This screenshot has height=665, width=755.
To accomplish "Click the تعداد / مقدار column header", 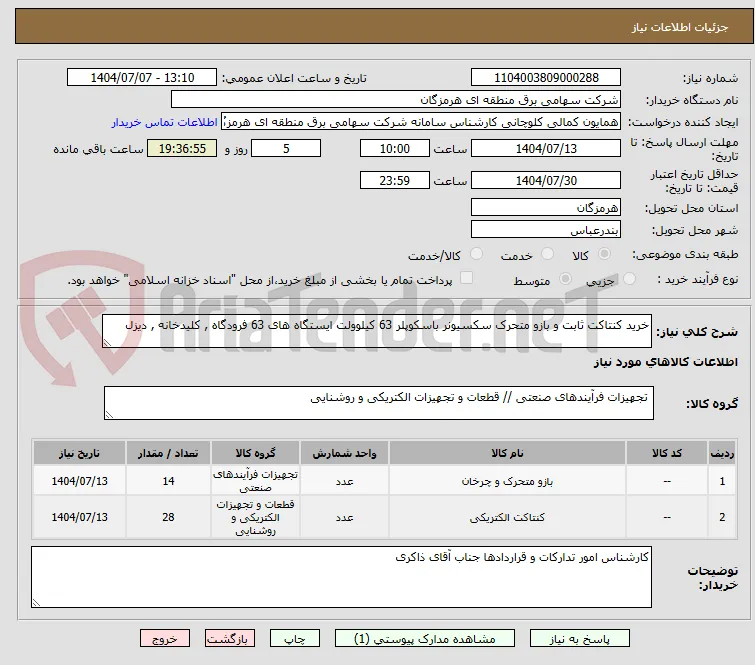I will click(168, 453).
